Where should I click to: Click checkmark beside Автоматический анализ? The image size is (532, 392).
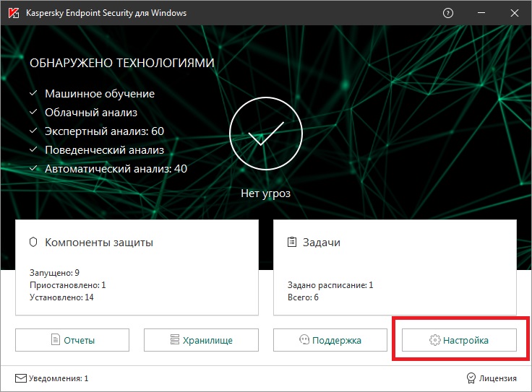[x=33, y=167]
